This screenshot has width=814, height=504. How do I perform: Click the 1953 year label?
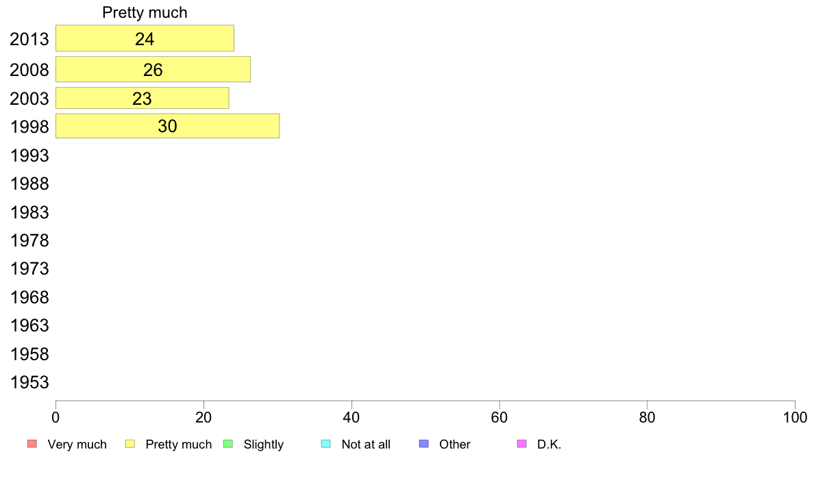coord(29,383)
